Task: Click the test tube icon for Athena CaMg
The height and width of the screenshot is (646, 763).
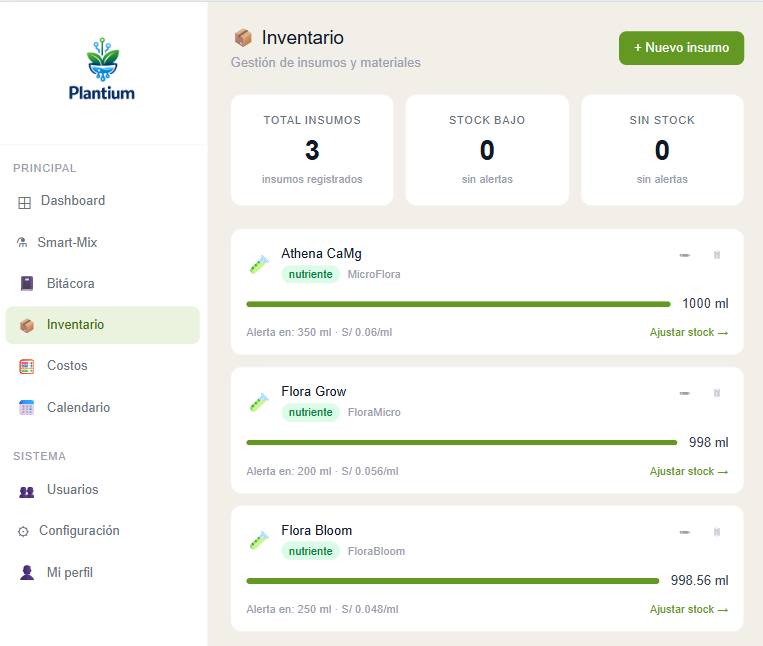Action: [259, 265]
